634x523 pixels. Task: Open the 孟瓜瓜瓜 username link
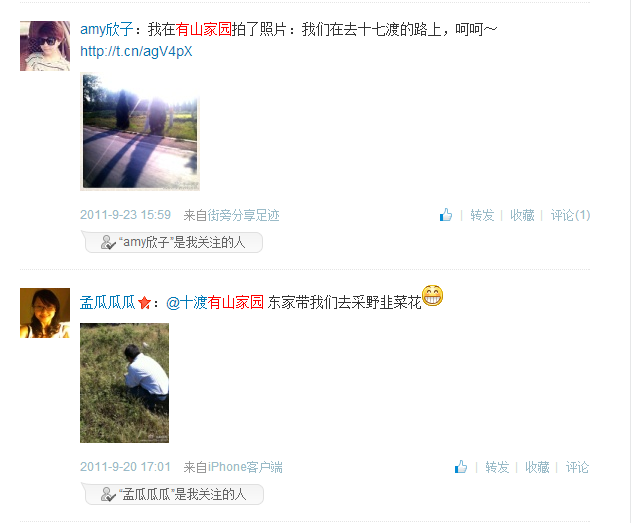click(108, 303)
